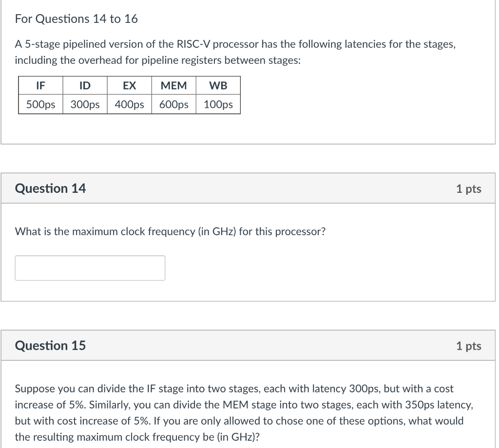Select the WB column header in the table
This screenshot has width=499, height=448.
click(x=217, y=86)
